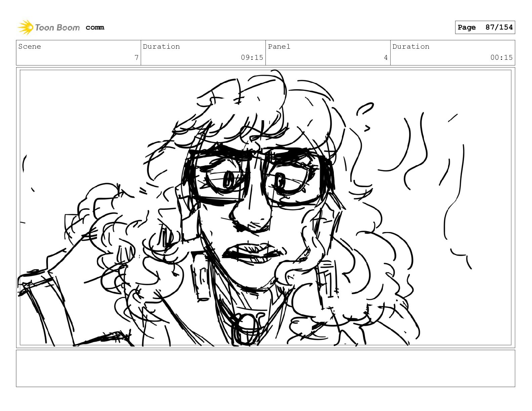The height and width of the screenshot is (411, 532).
Task: Click scene duration value '09:15'
Action: (252, 57)
